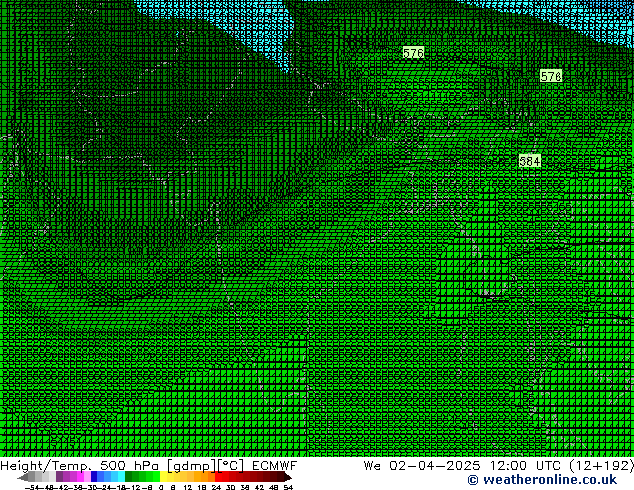Click the gray left arrow end of the color scale
This screenshot has width=634, height=490.
tap(23, 477)
